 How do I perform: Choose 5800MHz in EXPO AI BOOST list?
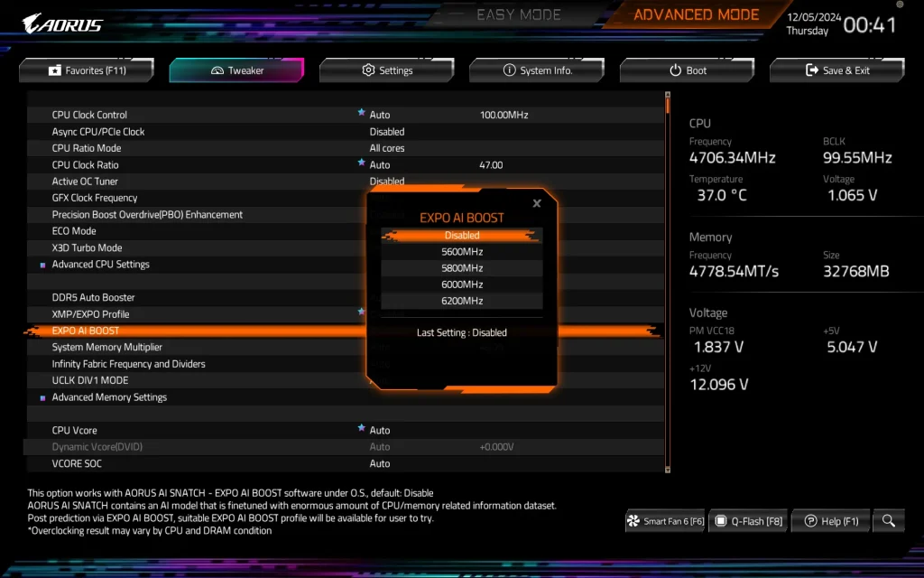pyautogui.click(x=462, y=268)
